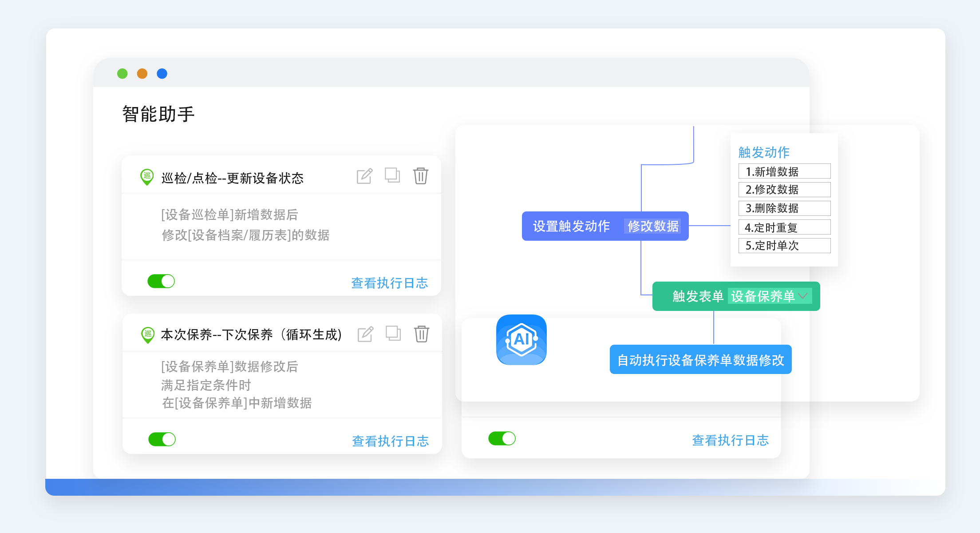Open 查看执行日志 under the AI card
The width and height of the screenshot is (980, 533).
(730, 440)
